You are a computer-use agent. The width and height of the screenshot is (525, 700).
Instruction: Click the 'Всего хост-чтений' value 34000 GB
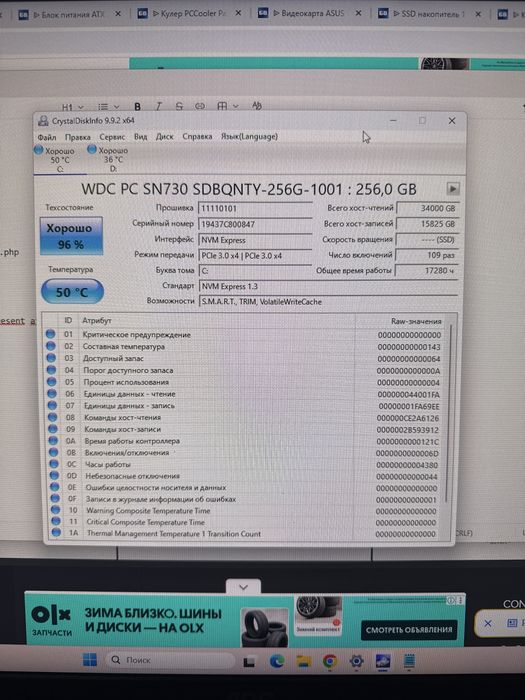pyautogui.click(x=428, y=208)
